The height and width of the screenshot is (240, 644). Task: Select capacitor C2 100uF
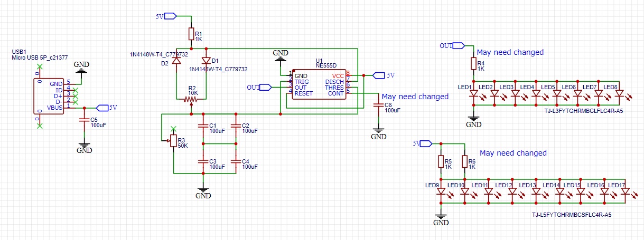(x=235, y=126)
